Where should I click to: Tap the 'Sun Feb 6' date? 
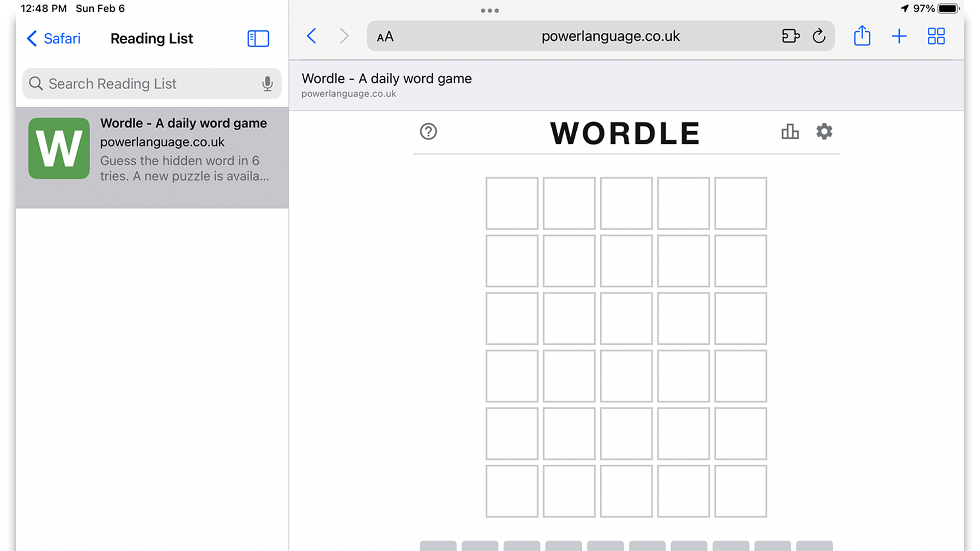point(100,9)
